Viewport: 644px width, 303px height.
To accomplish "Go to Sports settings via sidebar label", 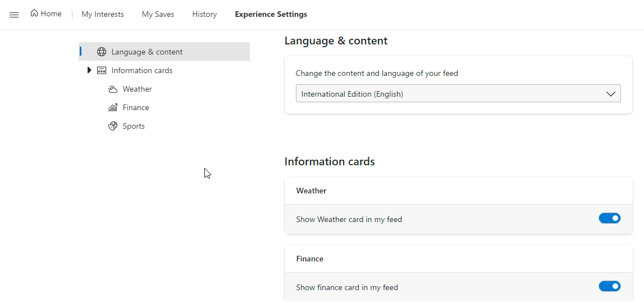I will click(x=134, y=126).
